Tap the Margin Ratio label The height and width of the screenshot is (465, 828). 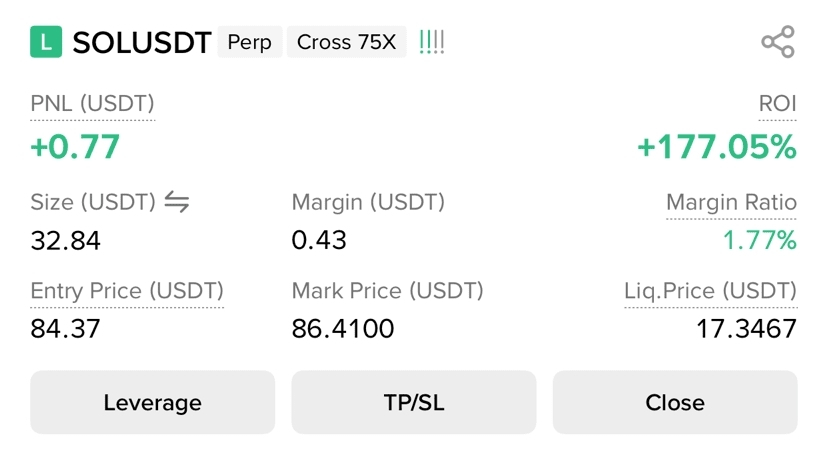[x=731, y=203]
